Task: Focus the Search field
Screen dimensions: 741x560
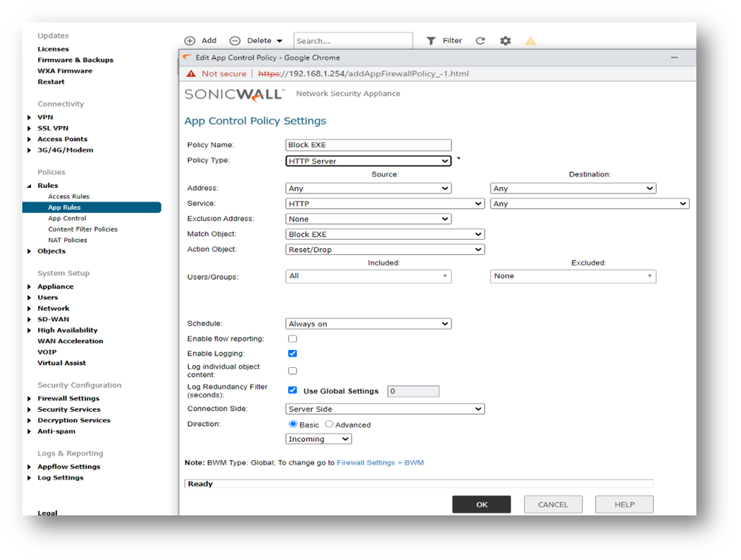Action: click(x=353, y=40)
